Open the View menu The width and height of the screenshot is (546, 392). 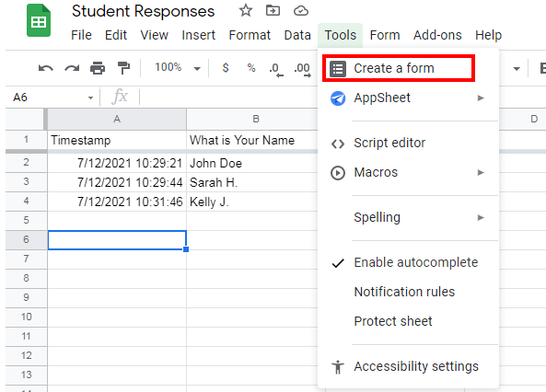coord(155,35)
